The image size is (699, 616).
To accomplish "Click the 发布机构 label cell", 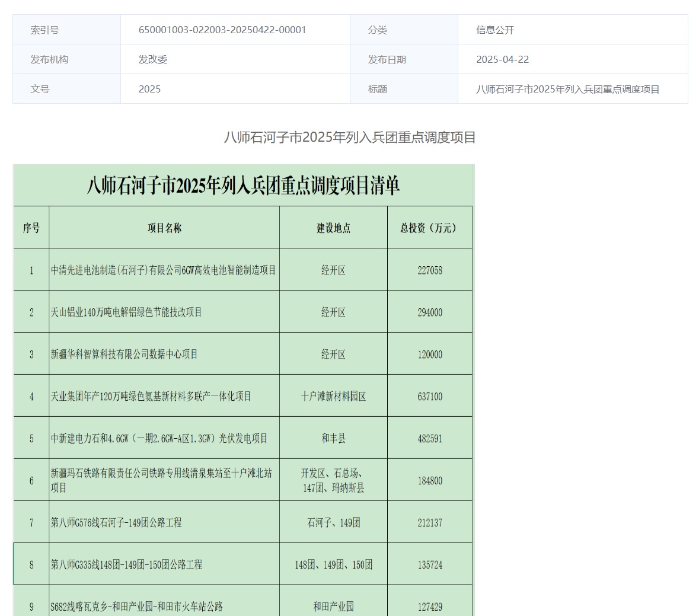I will pos(66,59).
